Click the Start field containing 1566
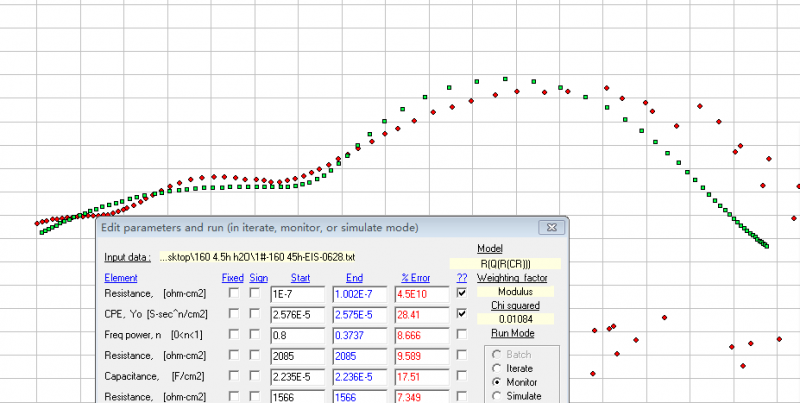The width and height of the screenshot is (800, 403). 297,397
